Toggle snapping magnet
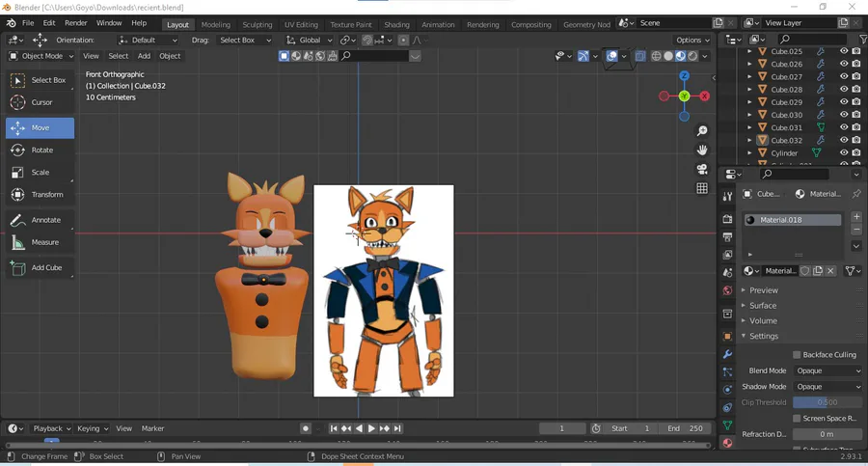The height and width of the screenshot is (466, 868). click(x=367, y=40)
